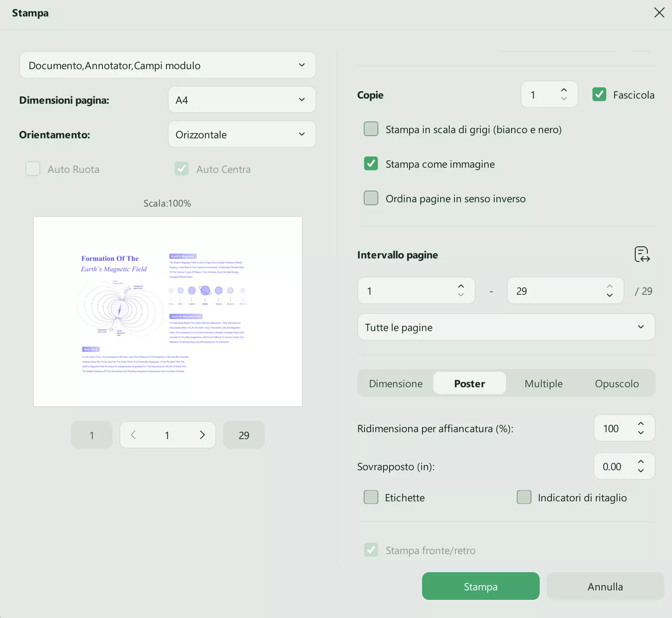Switch to the Multiple tab

543,383
